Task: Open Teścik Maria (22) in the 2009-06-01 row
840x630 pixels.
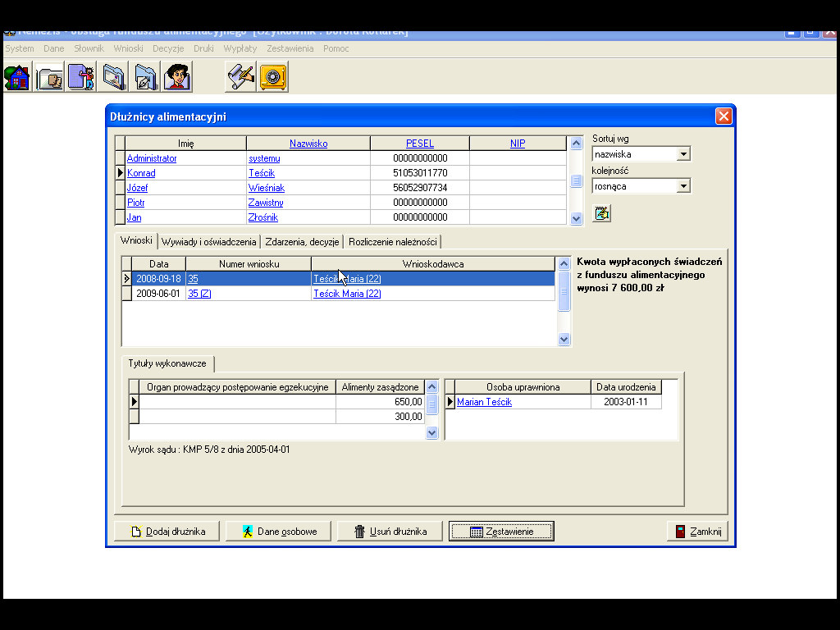Action: (x=347, y=294)
